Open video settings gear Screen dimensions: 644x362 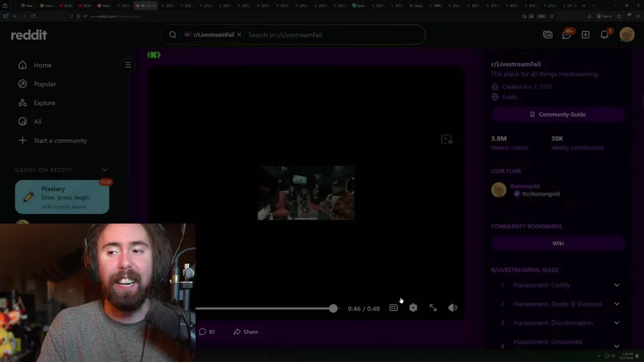coord(413,308)
